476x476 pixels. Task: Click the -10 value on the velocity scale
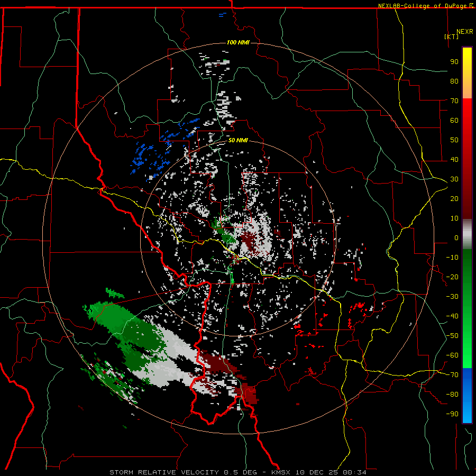point(452,258)
